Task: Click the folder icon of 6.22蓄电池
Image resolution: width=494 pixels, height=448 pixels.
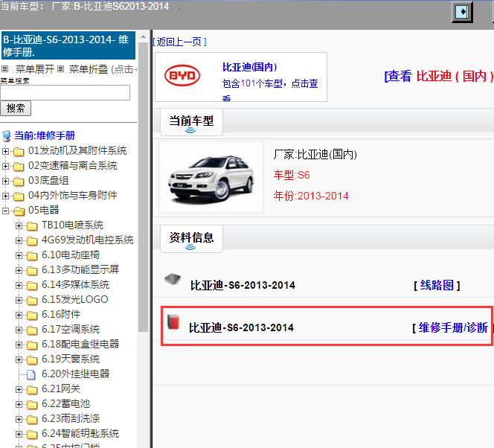Action: point(32,404)
